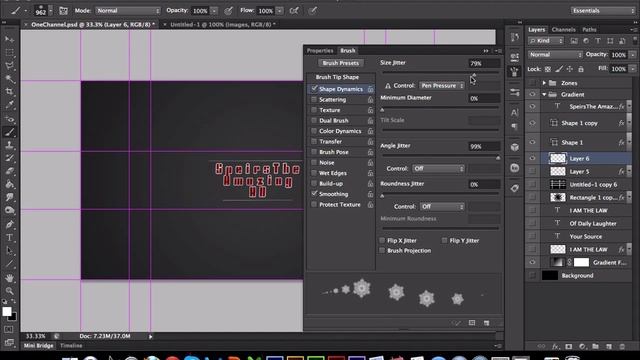Open Angle Jitter Control dropdown
This screenshot has height=360, width=640.
(438, 169)
